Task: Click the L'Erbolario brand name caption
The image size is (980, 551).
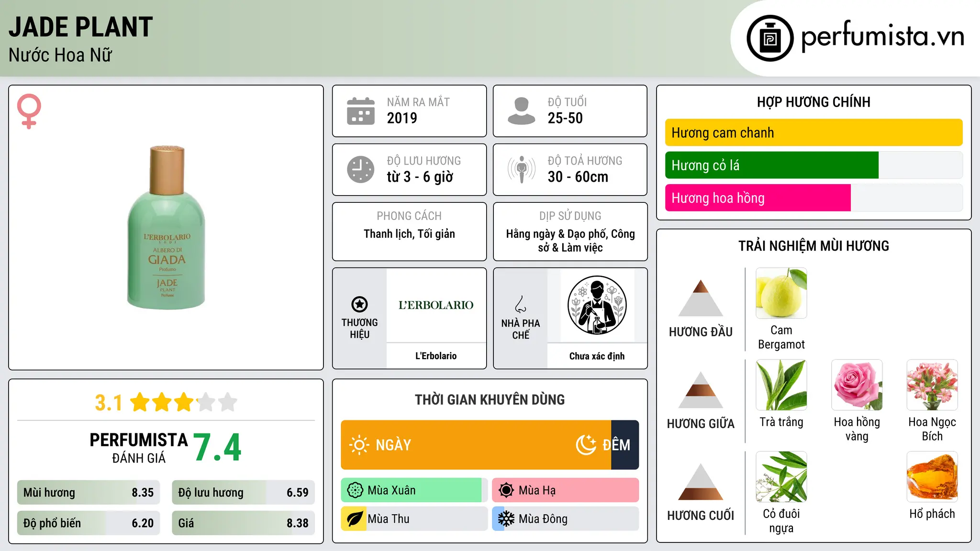Action: (436, 356)
